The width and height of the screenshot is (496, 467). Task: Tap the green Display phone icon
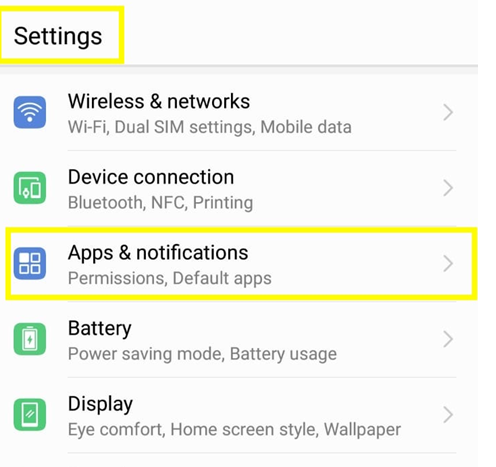[x=30, y=415]
